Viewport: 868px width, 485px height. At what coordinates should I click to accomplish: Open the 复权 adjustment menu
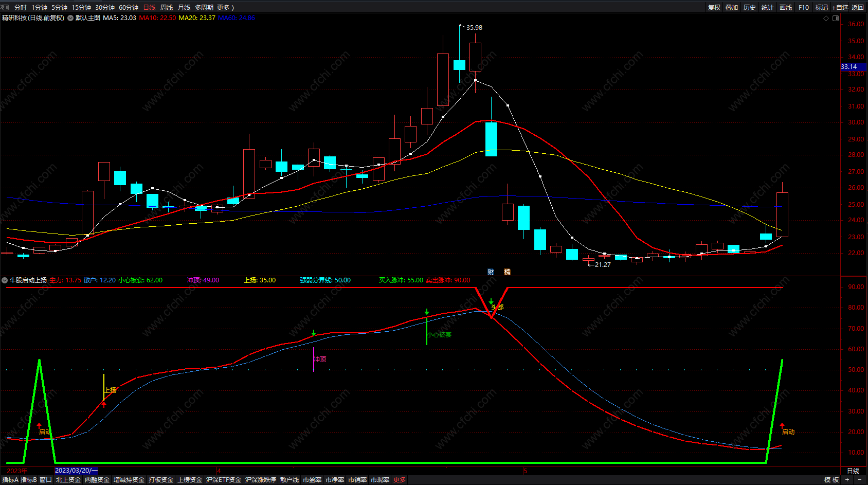click(714, 8)
